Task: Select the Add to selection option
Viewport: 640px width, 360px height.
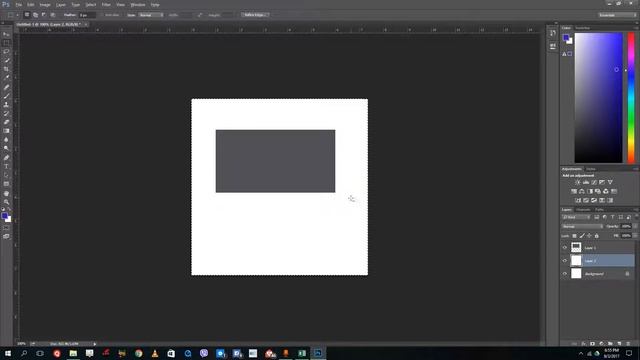Action: (36, 15)
